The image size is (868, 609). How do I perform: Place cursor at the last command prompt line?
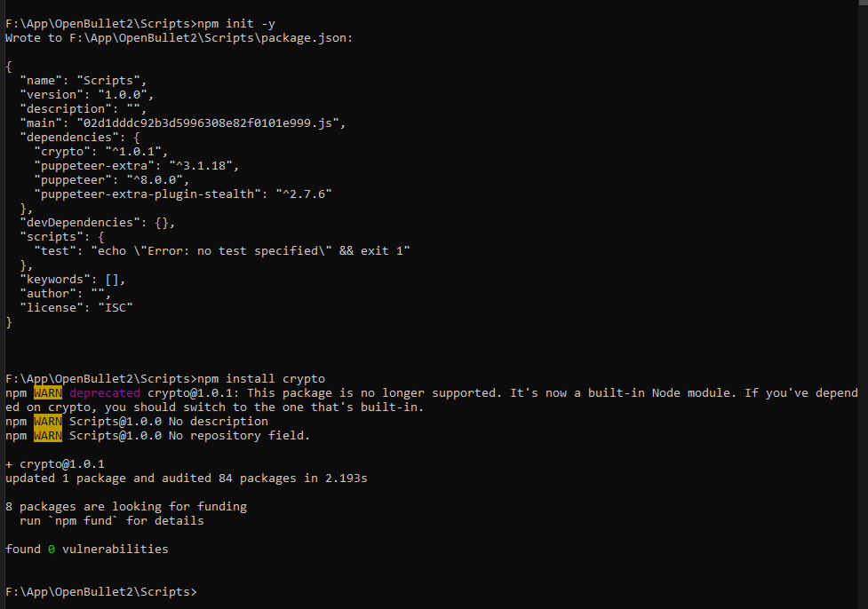pos(100,592)
